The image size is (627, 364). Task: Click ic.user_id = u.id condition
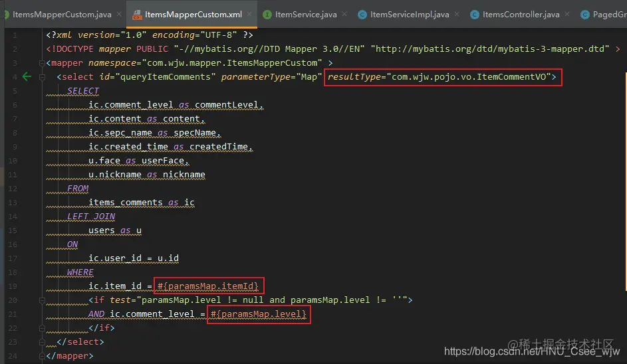pos(134,258)
